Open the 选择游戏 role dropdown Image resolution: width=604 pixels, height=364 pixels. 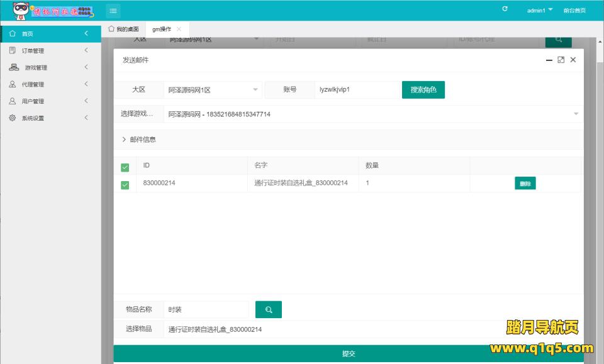point(371,114)
